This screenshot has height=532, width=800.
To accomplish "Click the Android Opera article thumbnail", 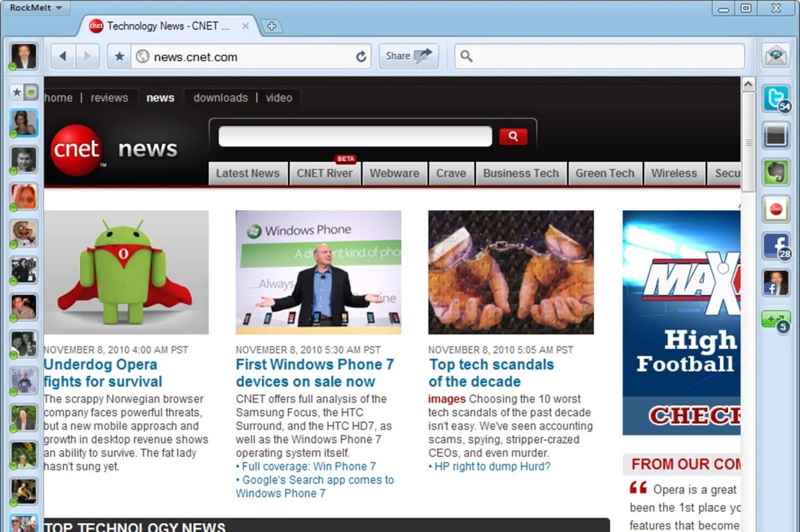I will point(127,272).
